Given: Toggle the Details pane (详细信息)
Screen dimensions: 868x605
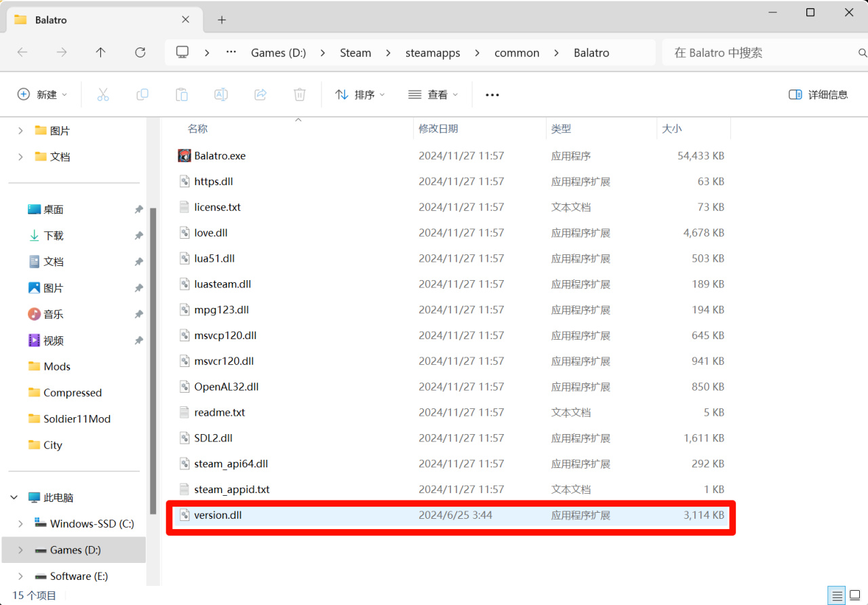Looking at the screenshot, I should pyautogui.click(x=818, y=95).
